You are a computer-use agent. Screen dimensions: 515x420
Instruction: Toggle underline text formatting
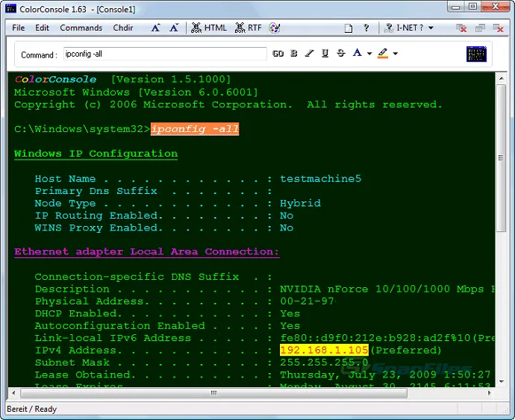325,53
